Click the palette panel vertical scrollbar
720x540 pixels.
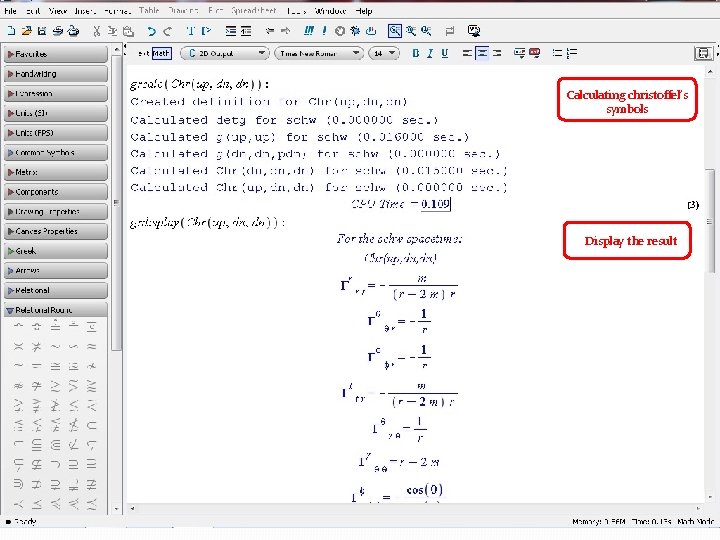(117, 202)
